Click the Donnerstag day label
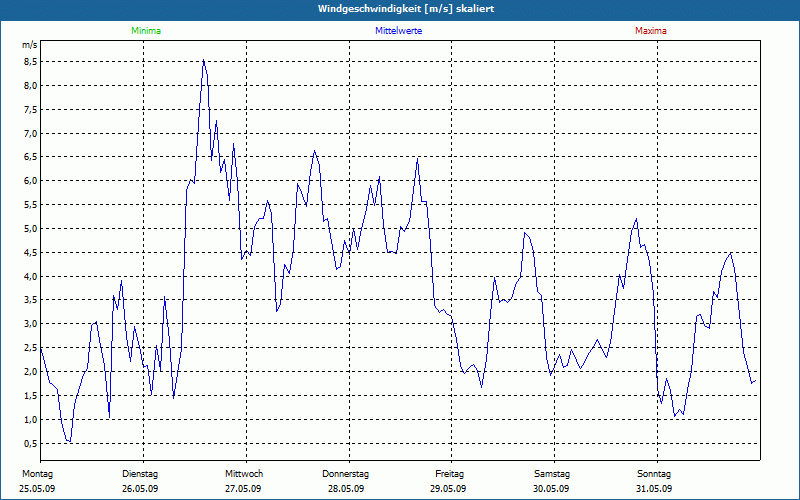This screenshot has width=800, height=500. [x=345, y=474]
